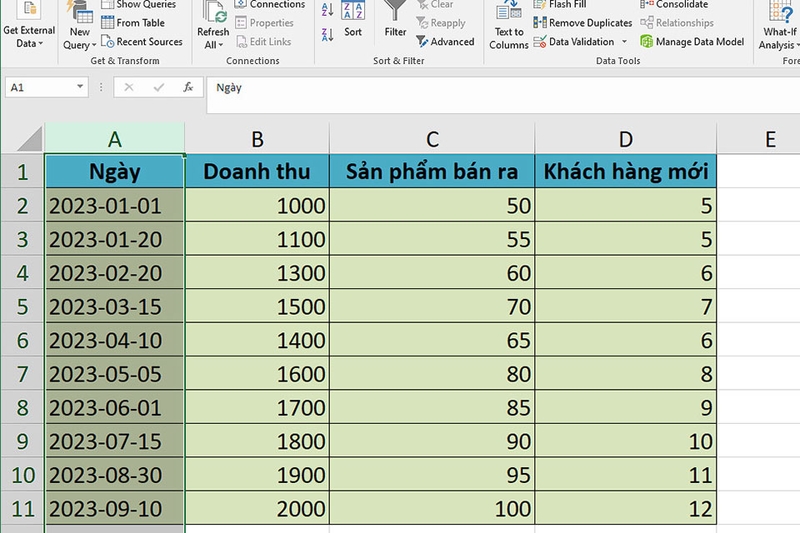Select column B header
800x533 pixels.
tap(257, 139)
